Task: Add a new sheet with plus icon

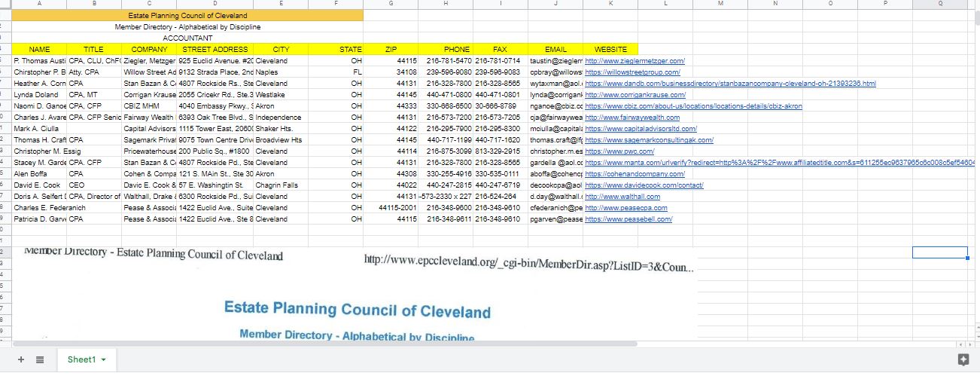Action: pos(20,360)
